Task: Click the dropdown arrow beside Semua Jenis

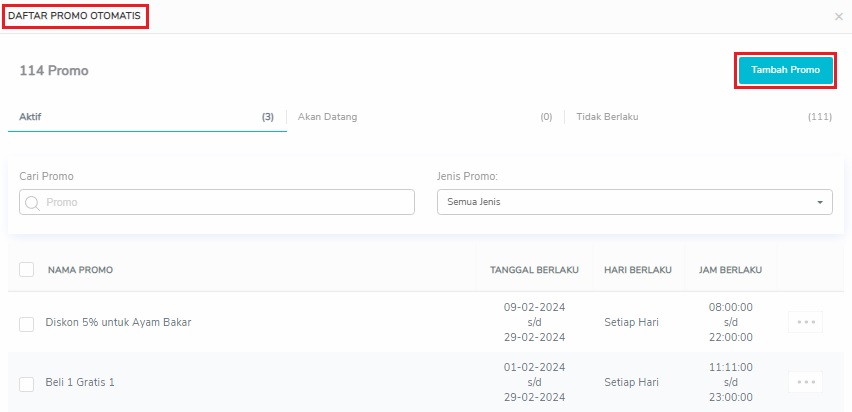Action: pos(820,202)
